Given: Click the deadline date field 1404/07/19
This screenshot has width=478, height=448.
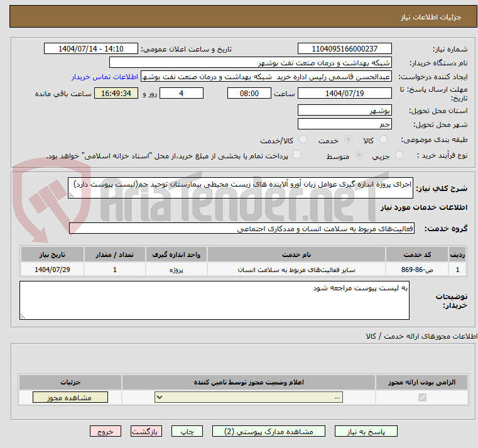Looking at the screenshot, I should (344, 93).
